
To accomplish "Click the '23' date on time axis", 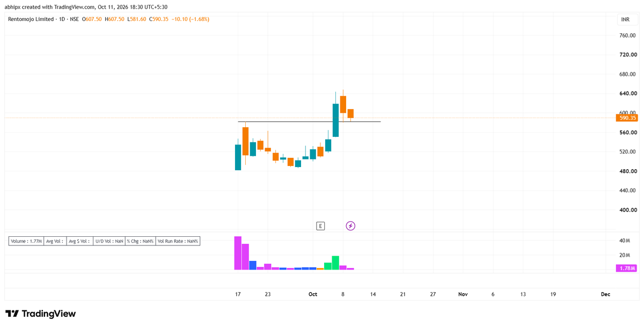I will [268, 294].
